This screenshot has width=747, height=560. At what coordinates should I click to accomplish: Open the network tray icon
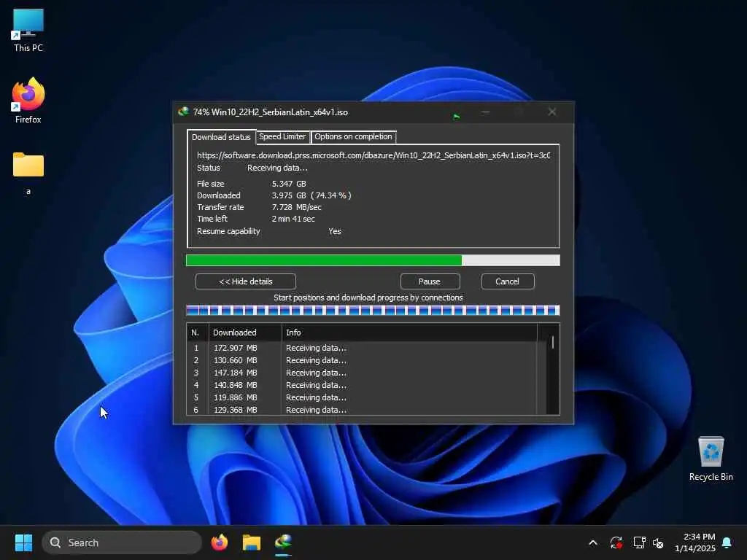[639, 542]
